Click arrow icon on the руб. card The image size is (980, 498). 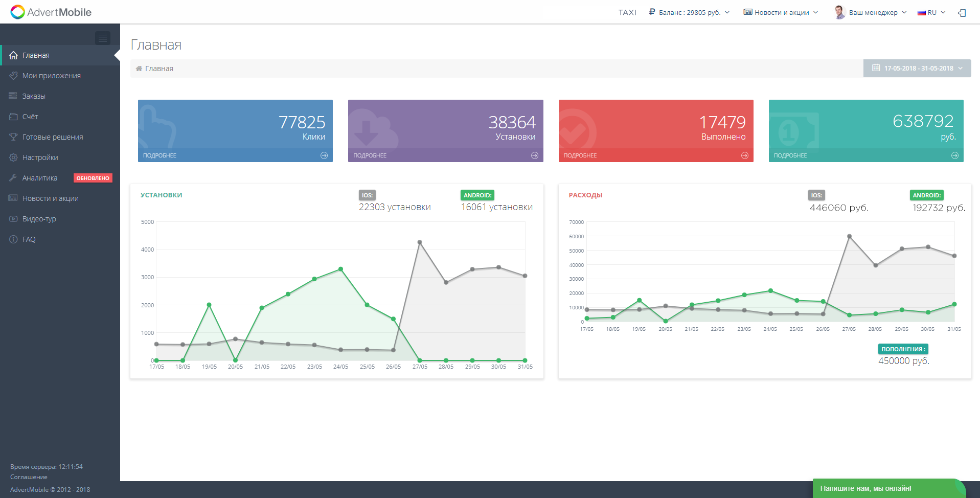pos(954,155)
